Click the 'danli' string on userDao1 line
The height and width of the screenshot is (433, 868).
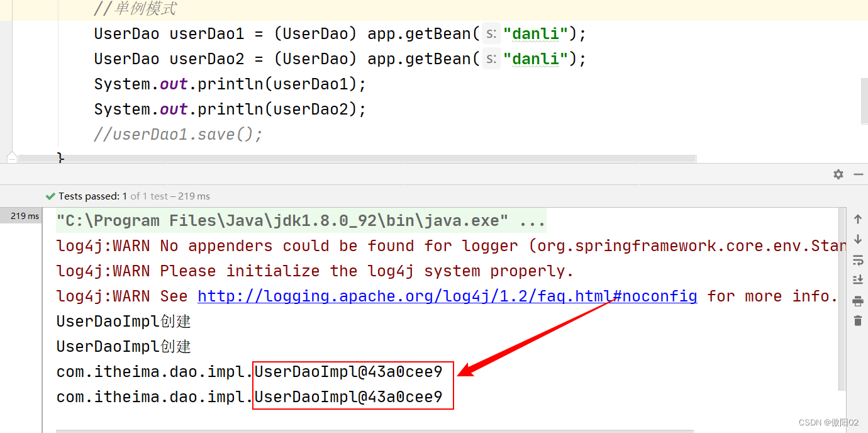536,34
